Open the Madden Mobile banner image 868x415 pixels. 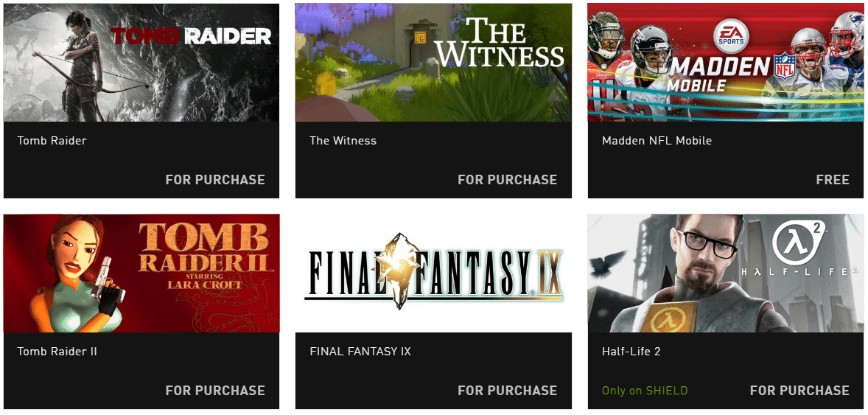click(726, 63)
